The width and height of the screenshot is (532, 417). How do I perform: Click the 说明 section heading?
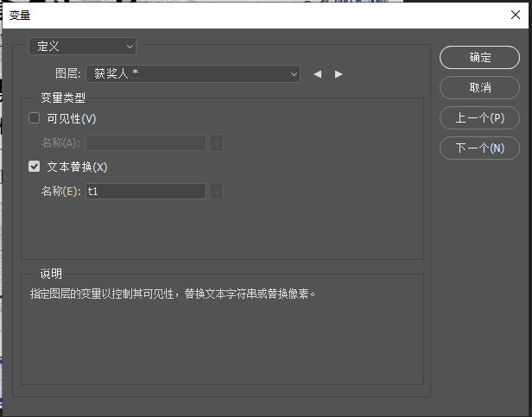click(51, 274)
